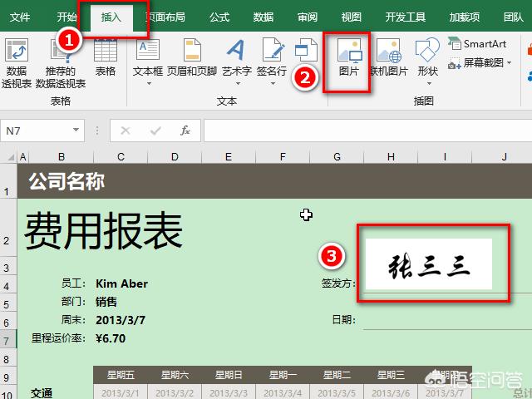Select the 销售 department cell
The height and width of the screenshot is (399, 532).
(106, 302)
